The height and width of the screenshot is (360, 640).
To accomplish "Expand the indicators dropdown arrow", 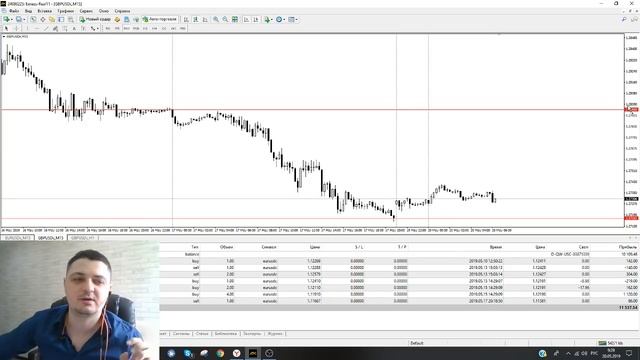I will pos(272,20).
